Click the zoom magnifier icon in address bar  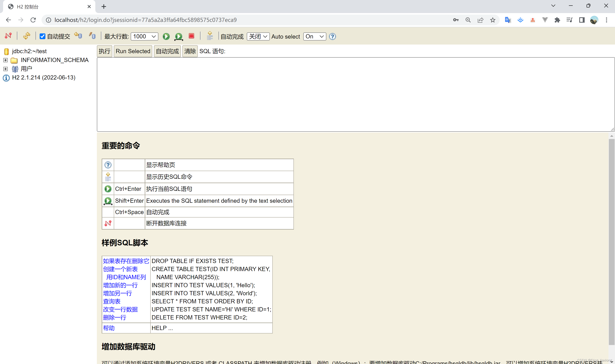coord(468,20)
